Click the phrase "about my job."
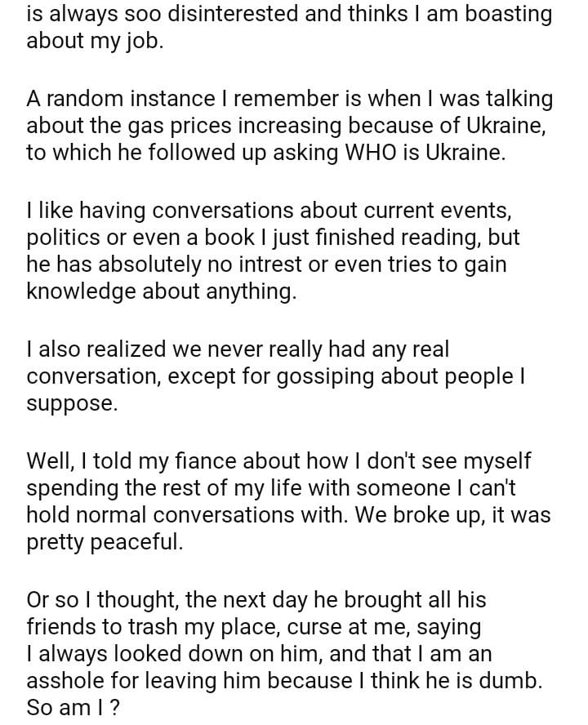Image resolution: width=588 pixels, height=725 pixels. pos(95,42)
